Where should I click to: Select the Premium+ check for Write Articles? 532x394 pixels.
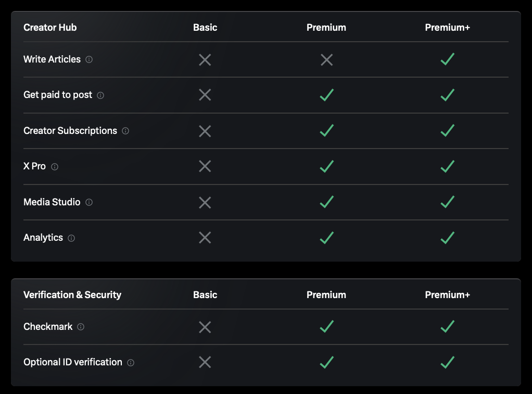tap(447, 59)
